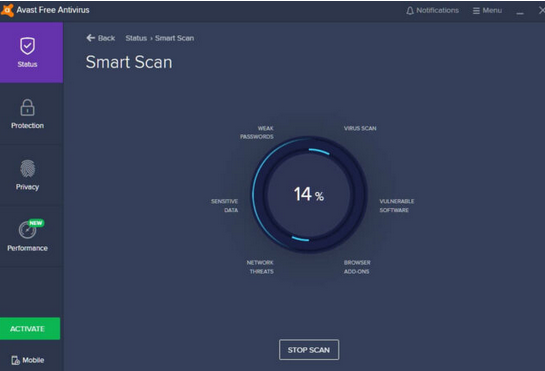Screen dimensions: 545x371
Task: Click the Vulnerable Software label
Action: tap(397, 205)
